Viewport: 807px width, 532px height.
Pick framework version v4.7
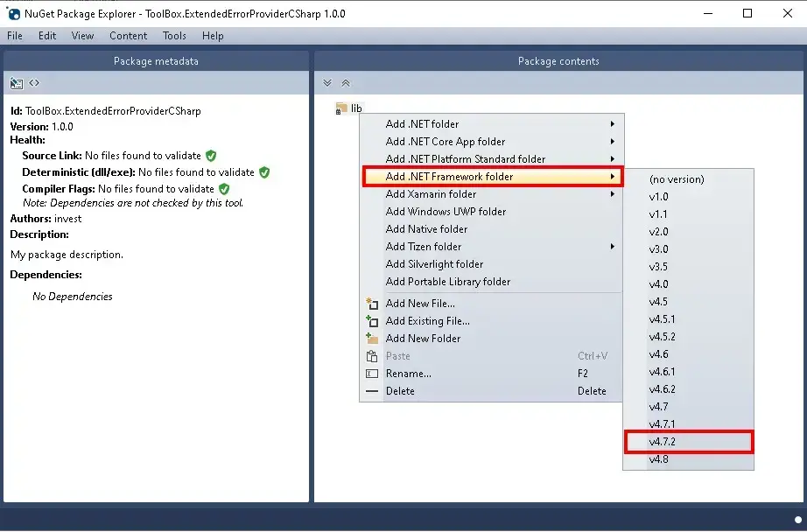tap(688, 407)
